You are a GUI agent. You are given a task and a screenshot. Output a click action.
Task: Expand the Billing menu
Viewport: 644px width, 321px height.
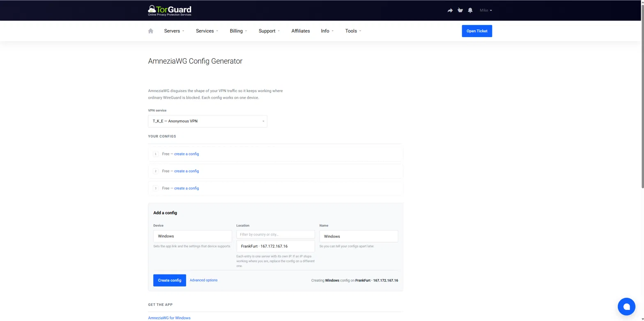pos(239,31)
